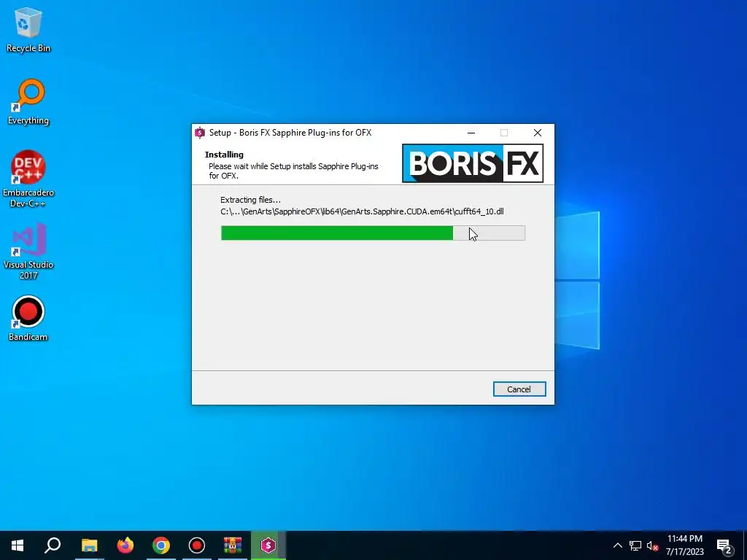This screenshot has width=747, height=560.
Task: Click the green installation progress bar
Action: [x=373, y=233]
